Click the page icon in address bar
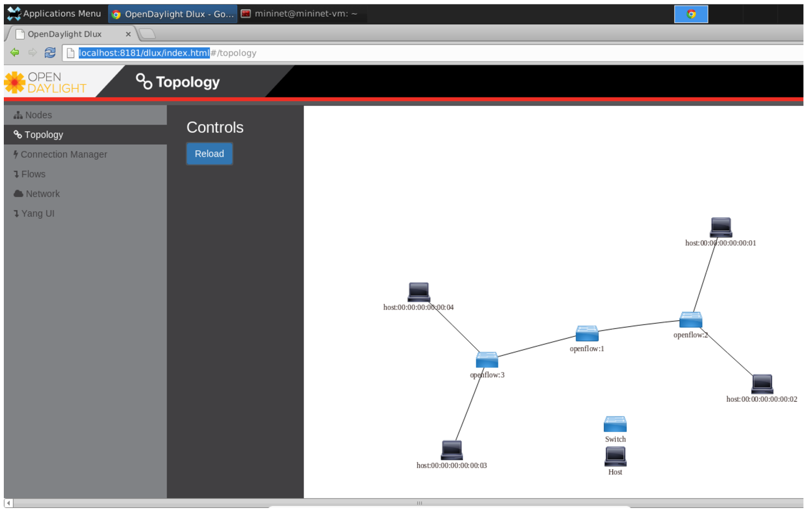Viewport: 812px width, 514px height. [x=70, y=53]
